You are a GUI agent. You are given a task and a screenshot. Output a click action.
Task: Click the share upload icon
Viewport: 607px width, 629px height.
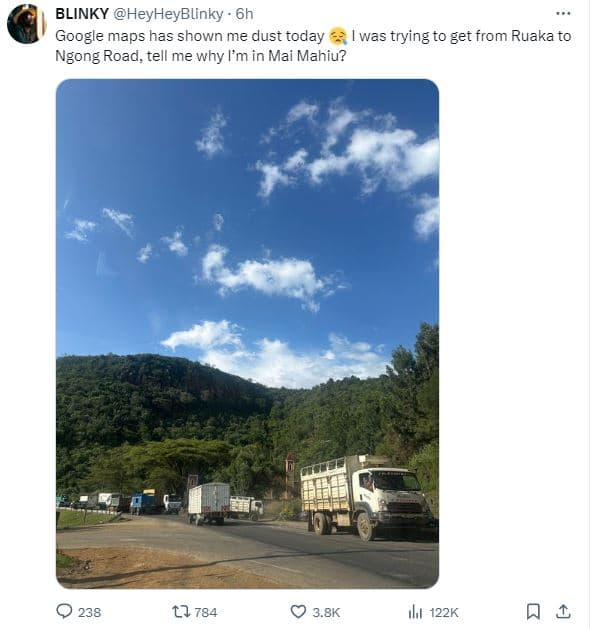[x=563, y=611]
